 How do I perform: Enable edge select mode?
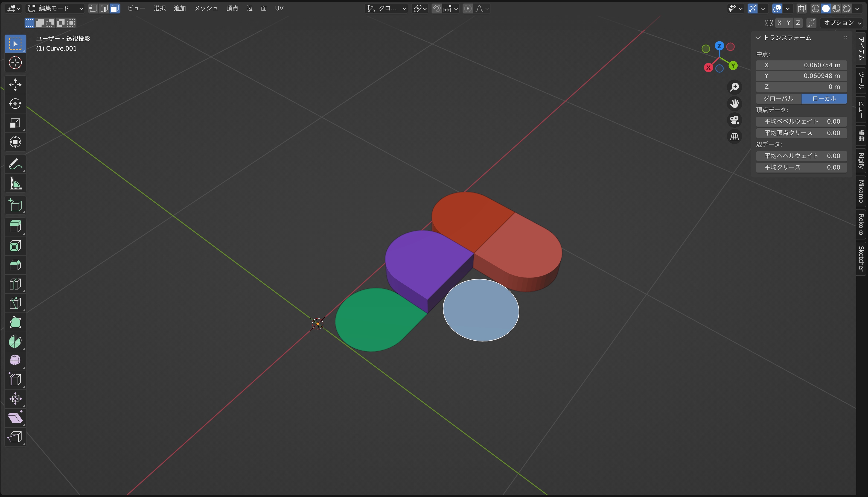(104, 8)
